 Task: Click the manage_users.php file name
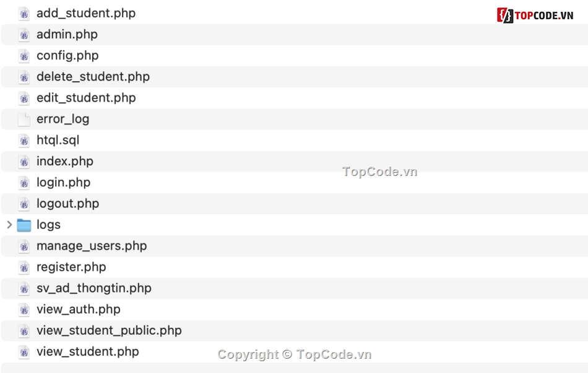(92, 246)
